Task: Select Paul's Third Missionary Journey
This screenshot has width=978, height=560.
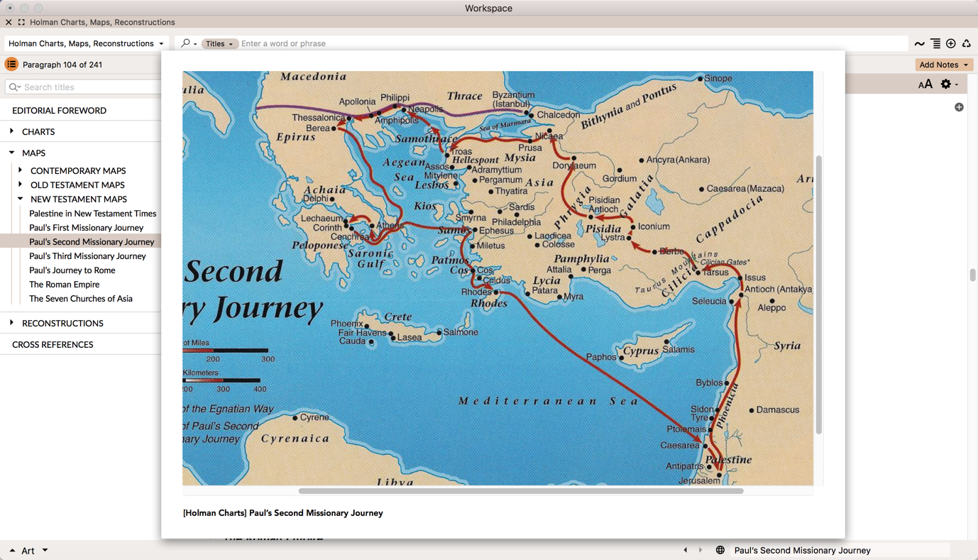Action: 87,256
